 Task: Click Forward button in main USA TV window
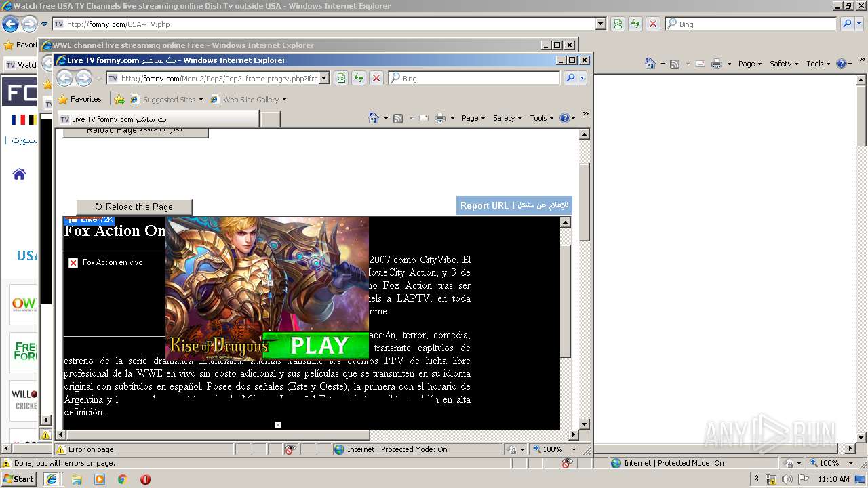coord(29,24)
